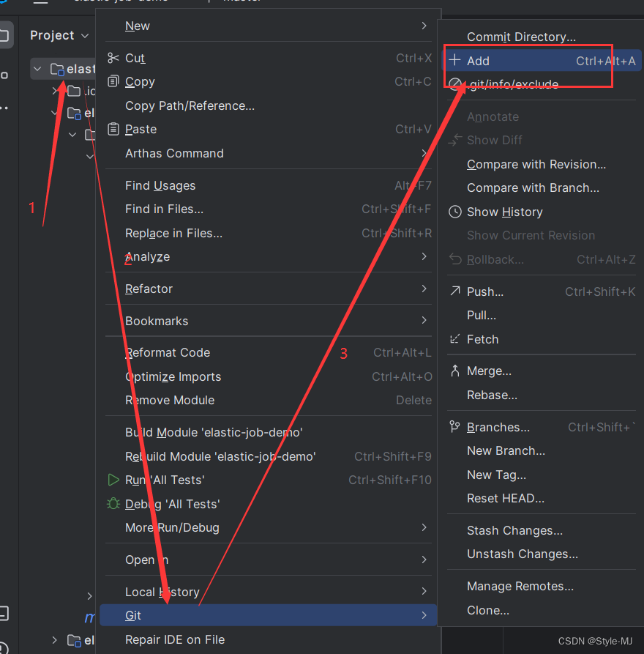Choose Git Add
The image size is (644, 654).
tap(542, 61)
